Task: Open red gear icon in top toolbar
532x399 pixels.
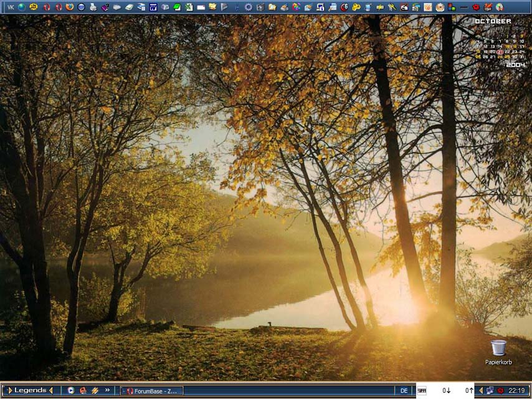Action: coord(476,7)
